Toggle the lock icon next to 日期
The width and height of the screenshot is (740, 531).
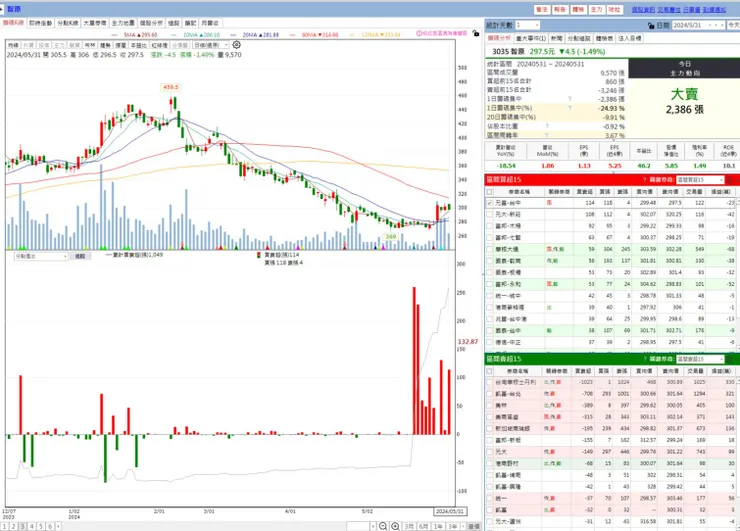pyautogui.click(x=651, y=25)
